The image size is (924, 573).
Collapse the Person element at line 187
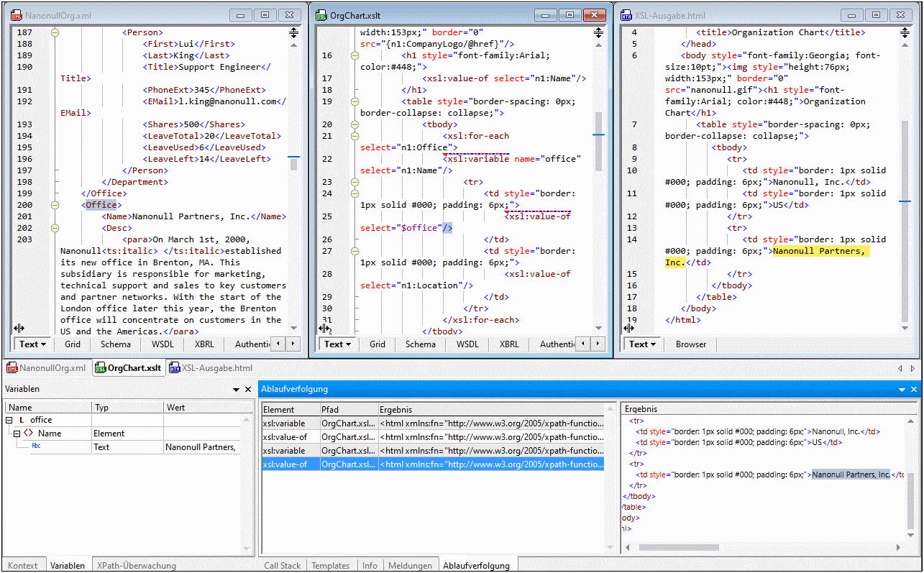(x=55, y=32)
